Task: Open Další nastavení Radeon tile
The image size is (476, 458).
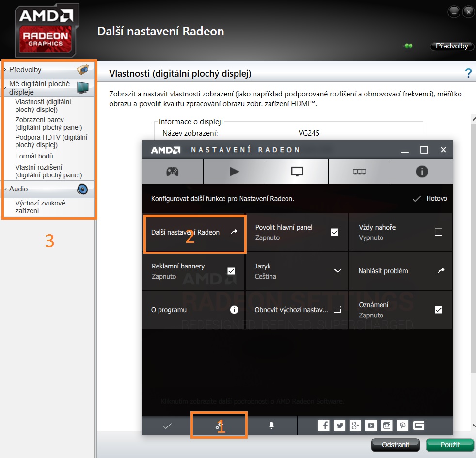Action: pyautogui.click(x=193, y=232)
